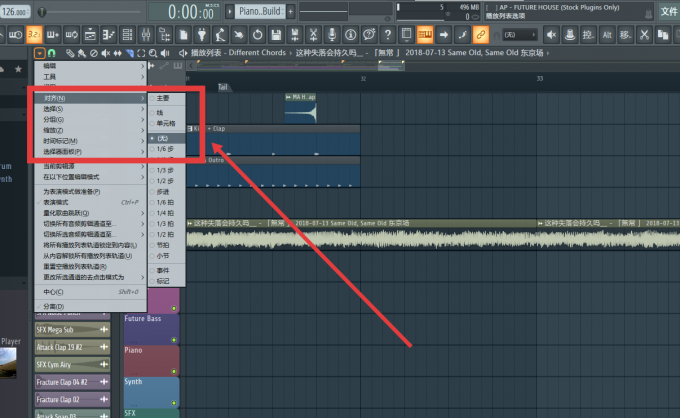The image size is (680, 418).
Task: Open the 工具 submenu
Action: pyautogui.click(x=91, y=77)
